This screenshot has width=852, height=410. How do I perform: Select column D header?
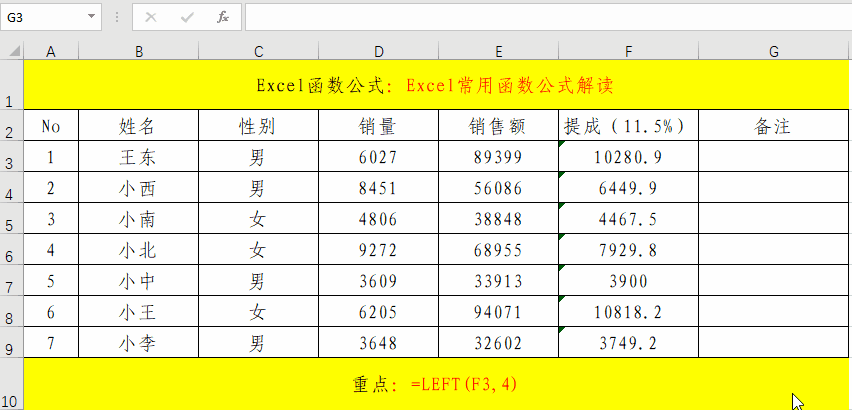[x=379, y=52]
